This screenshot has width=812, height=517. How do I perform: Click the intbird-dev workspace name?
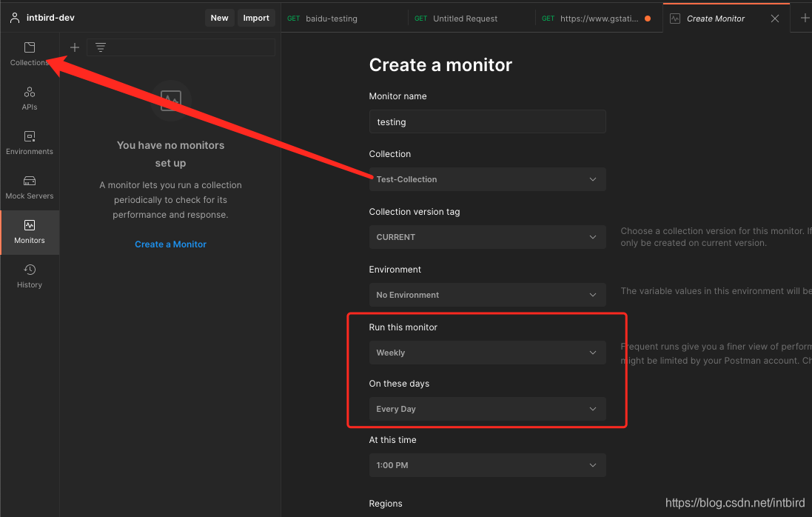coord(50,18)
